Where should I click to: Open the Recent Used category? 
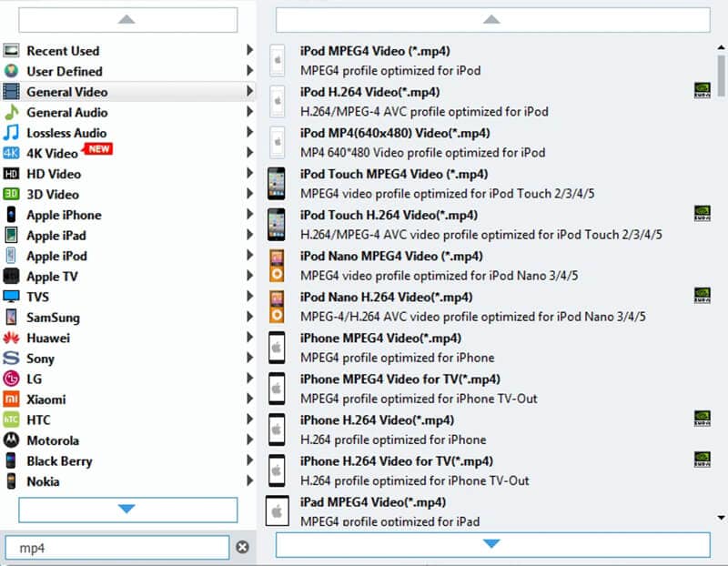pyautogui.click(x=63, y=51)
